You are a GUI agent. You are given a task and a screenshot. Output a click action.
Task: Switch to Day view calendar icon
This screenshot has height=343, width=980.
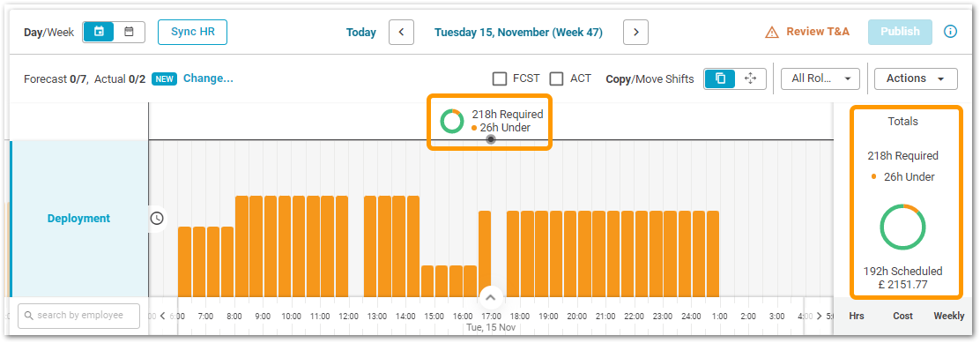pos(99,32)
